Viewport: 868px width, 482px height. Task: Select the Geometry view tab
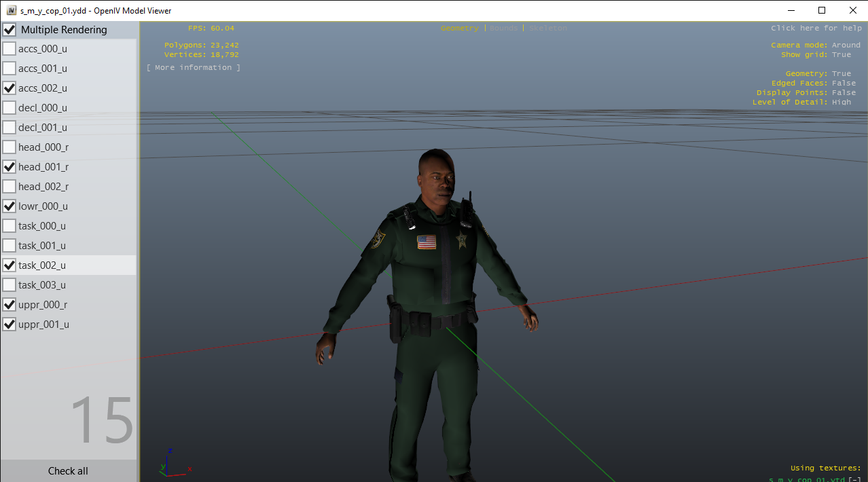(459, 29)
